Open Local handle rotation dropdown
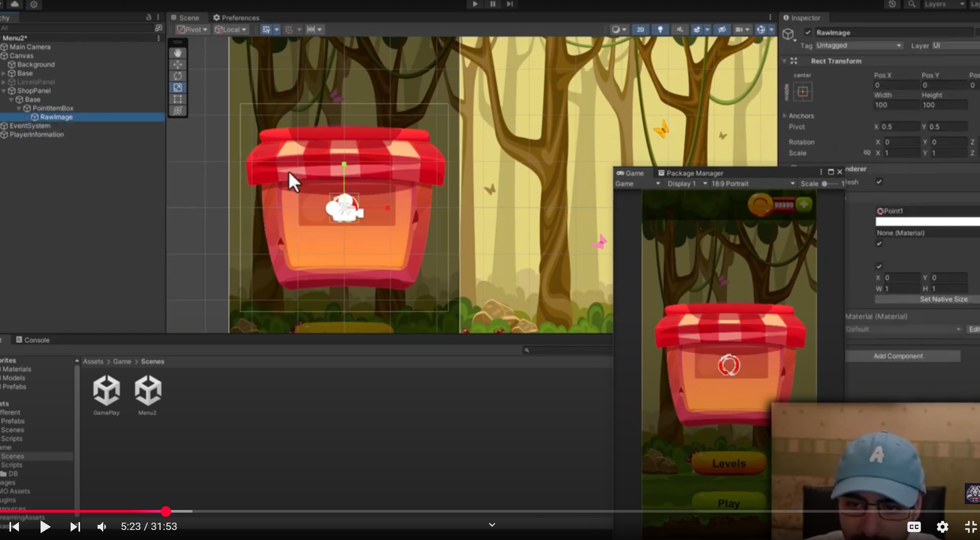Viewport: 980px width, 540px height. coord(230,30)
